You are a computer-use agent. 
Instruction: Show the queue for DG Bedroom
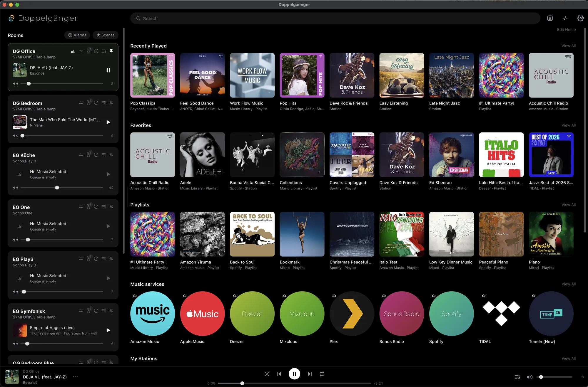point(104,103)
